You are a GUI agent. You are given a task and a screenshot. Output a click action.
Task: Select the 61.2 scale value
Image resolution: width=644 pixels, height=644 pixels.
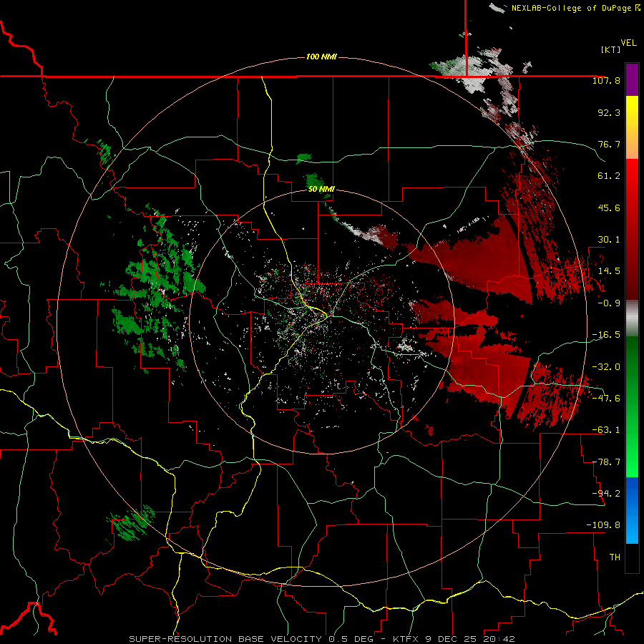coord(609,176)
